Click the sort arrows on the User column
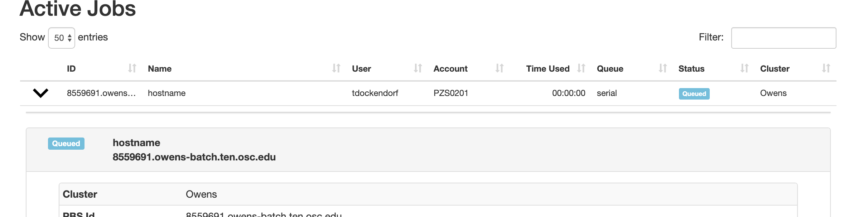Screen dimensions: 868x217 click(x=418, y=68)
